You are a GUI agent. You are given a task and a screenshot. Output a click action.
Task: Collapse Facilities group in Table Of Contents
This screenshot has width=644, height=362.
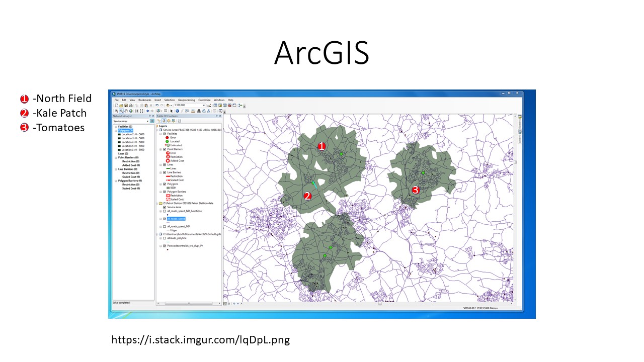[x=160, y=134]
